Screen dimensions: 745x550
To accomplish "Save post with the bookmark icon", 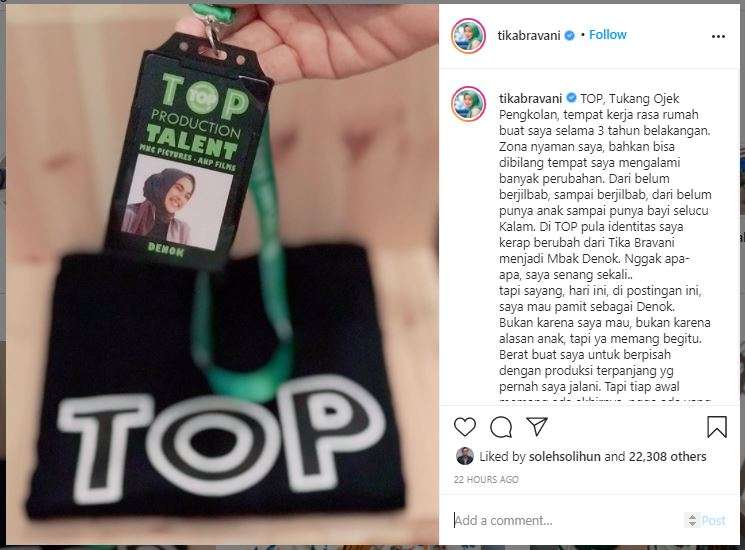I will tap(716, 427).
